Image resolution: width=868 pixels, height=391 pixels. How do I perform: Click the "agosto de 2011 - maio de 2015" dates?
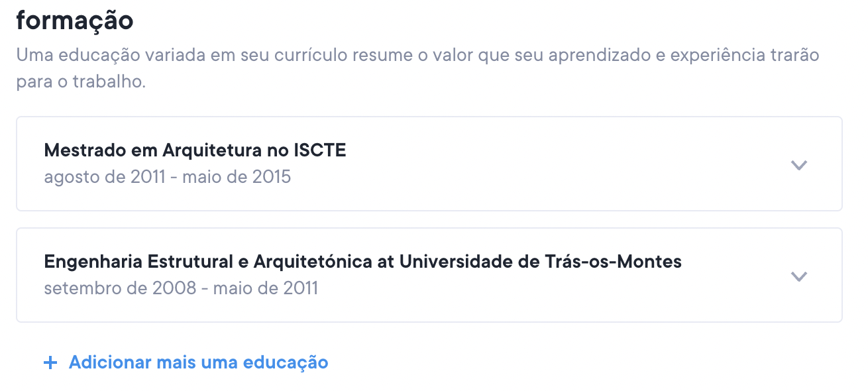[167, 177]
